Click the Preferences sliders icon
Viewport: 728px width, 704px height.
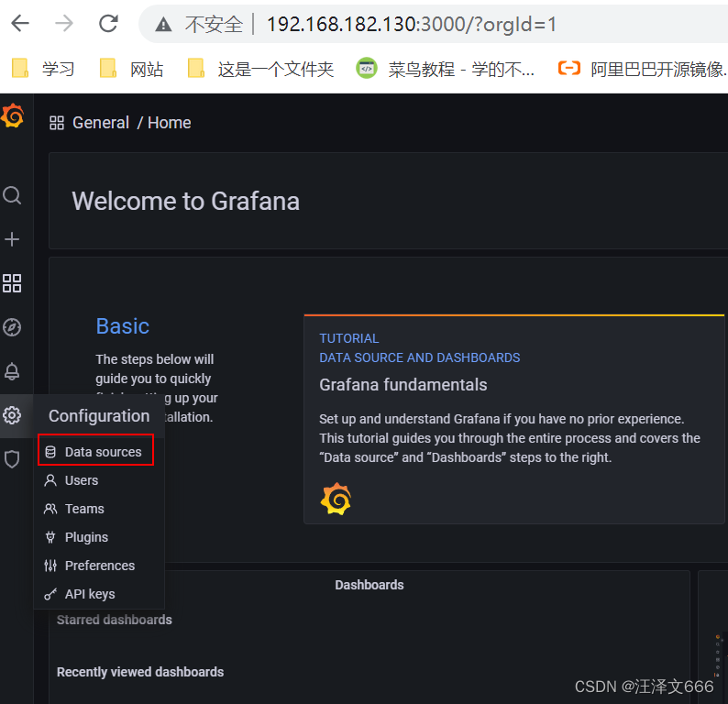(50, 566)
